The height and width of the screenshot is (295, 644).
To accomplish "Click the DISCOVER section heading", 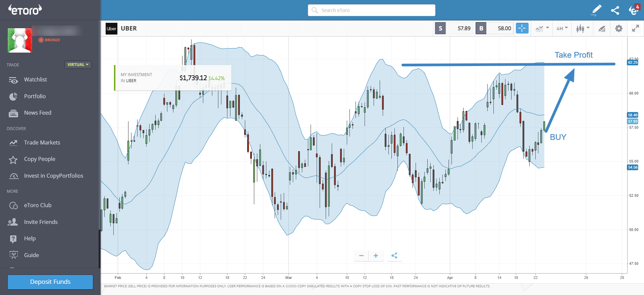I will pyautogui.click(x=16, y=129).
